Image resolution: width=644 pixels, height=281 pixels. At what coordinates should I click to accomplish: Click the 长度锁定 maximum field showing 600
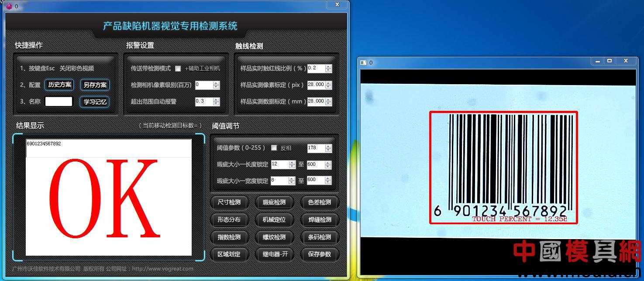[x=316, y=164]
